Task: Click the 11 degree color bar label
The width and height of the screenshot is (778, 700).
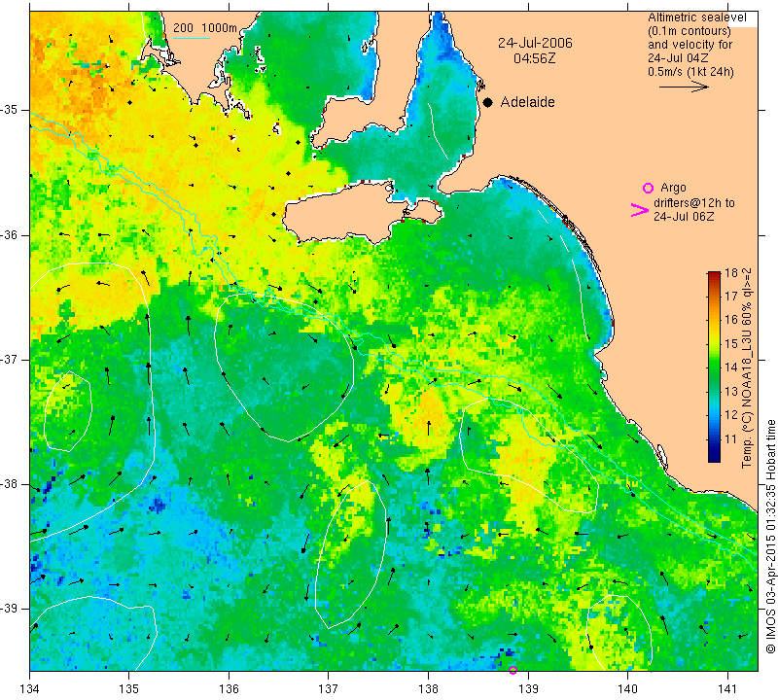Action: point(731,439)
